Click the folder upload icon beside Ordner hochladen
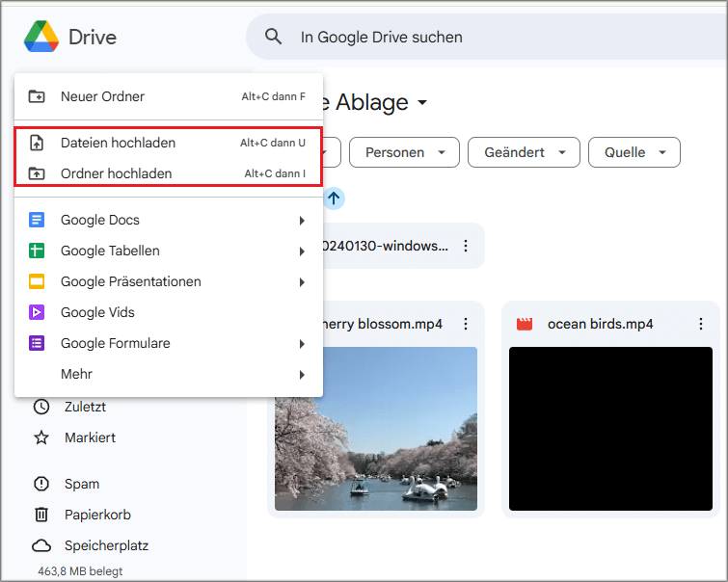Viewport: 728px width, 582px height. pos(37,173)
